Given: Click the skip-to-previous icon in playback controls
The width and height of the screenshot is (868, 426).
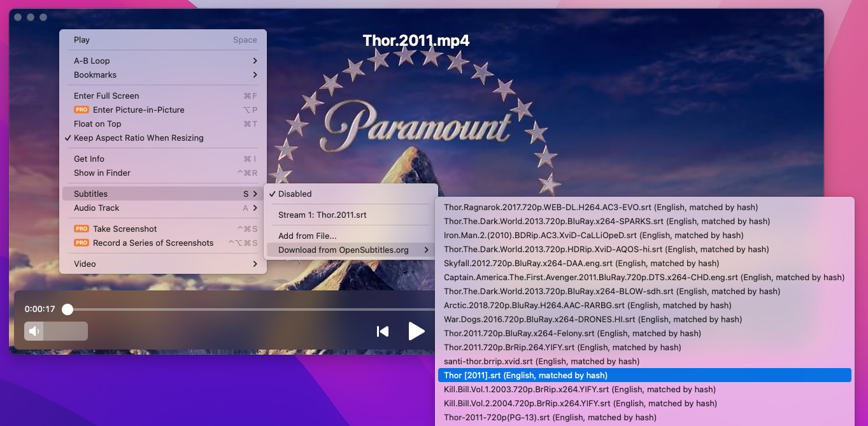Looking at the screenshot, I should pyautogui.click(x=383, y=331).
